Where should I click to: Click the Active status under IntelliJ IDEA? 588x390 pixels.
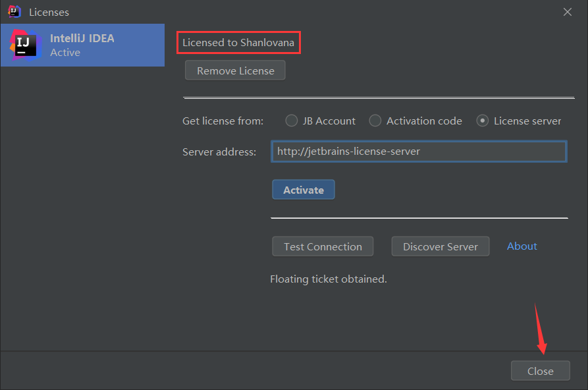(65, 53)
